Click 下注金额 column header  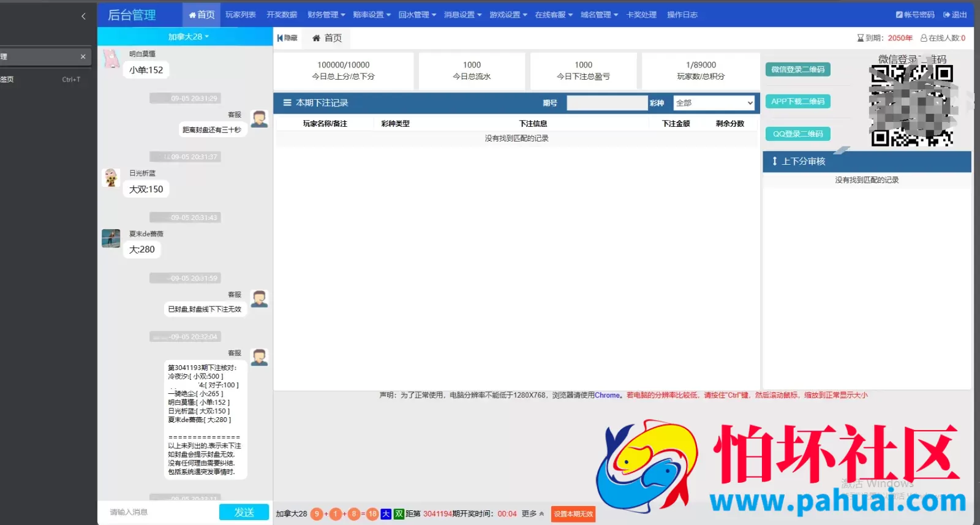(x=676, y=124)
